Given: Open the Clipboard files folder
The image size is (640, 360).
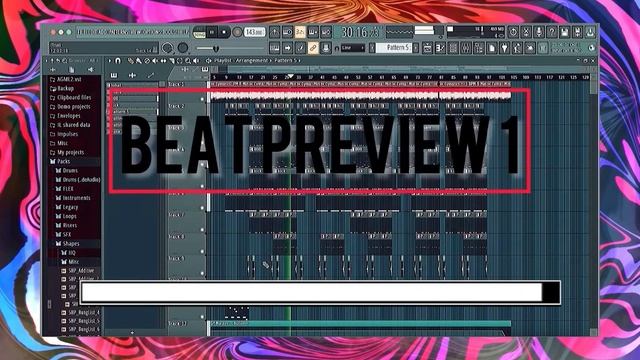Looking at the screenshot, I should pos(71,98).
